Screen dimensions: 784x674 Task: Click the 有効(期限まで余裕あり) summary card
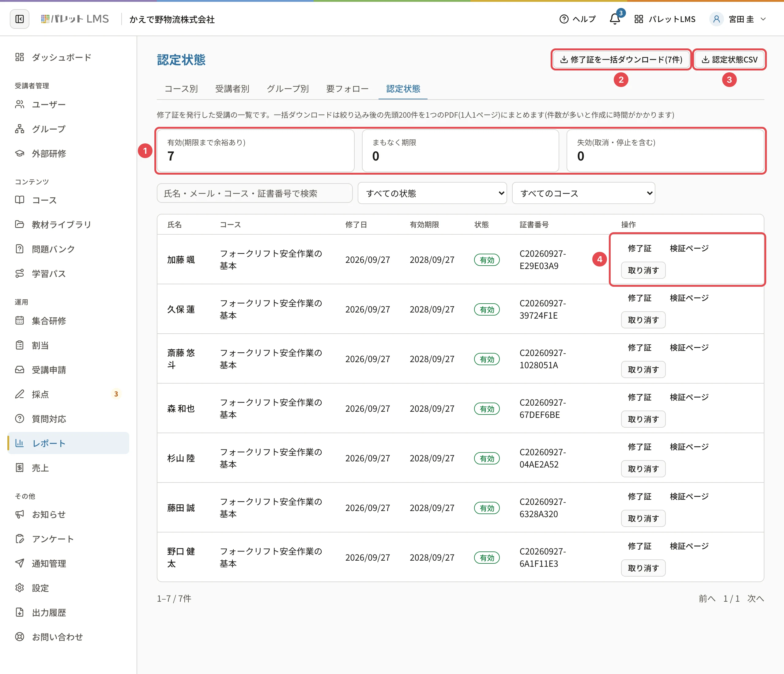coord(256,151)
